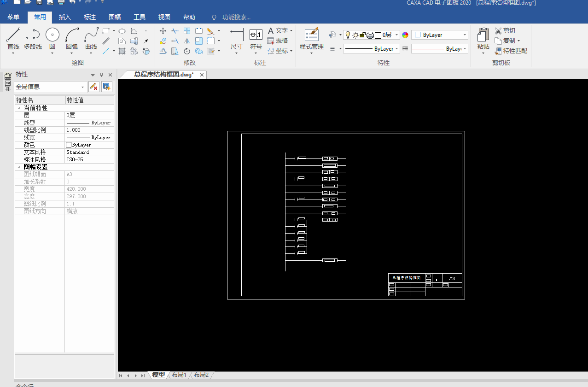This screenshot has width=588, height=387.
Task: Collapse the 当前特性 group
Action: pos(18,108)
